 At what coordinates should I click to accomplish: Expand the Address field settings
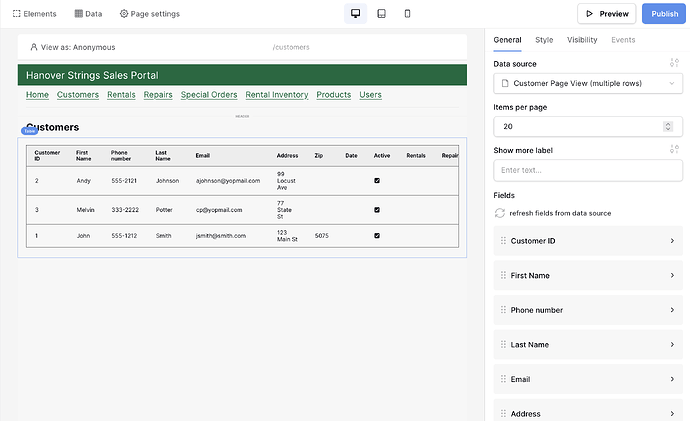point(672,414)
